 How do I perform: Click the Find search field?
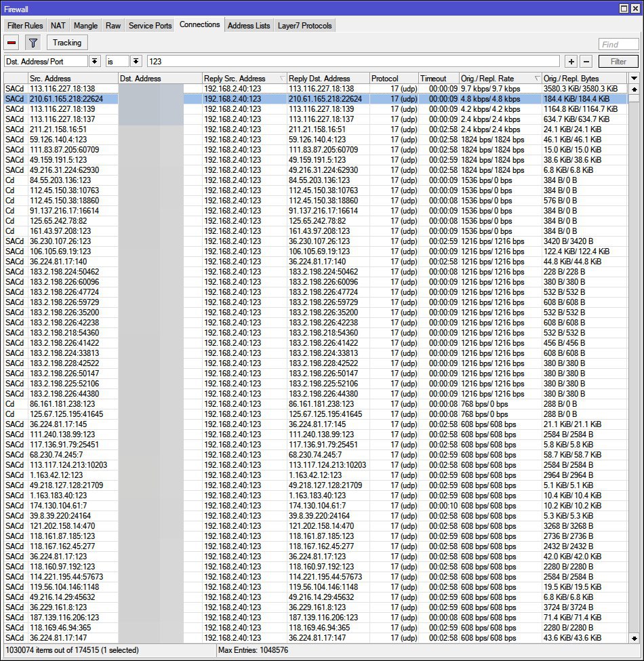[x=618, y=45]
